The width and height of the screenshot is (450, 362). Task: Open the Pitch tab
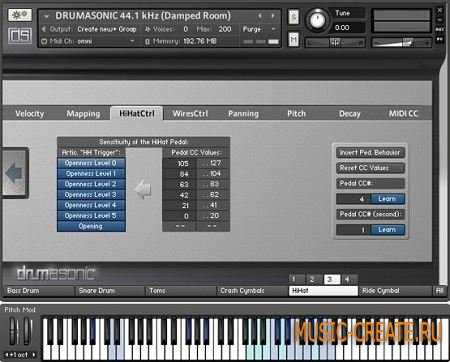pos(296,114)
